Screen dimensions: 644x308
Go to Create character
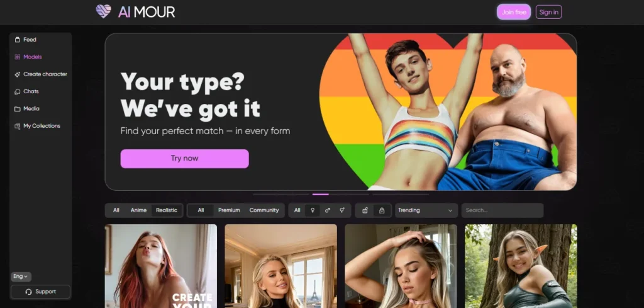[x=41, y=74]
